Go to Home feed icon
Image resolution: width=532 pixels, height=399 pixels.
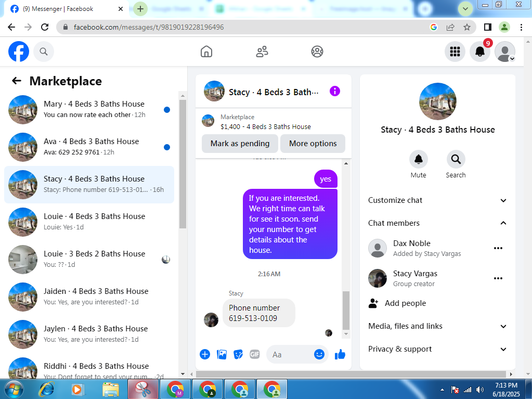tap(206, 52)
